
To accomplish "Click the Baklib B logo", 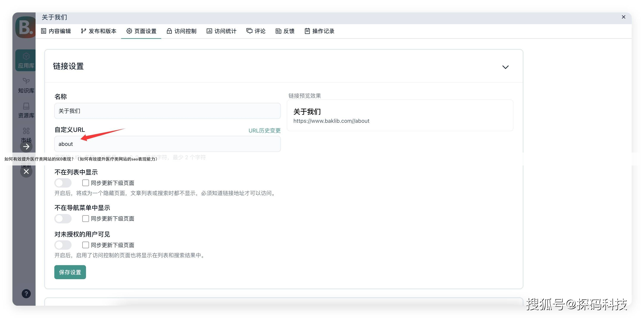I will point(25,27).
